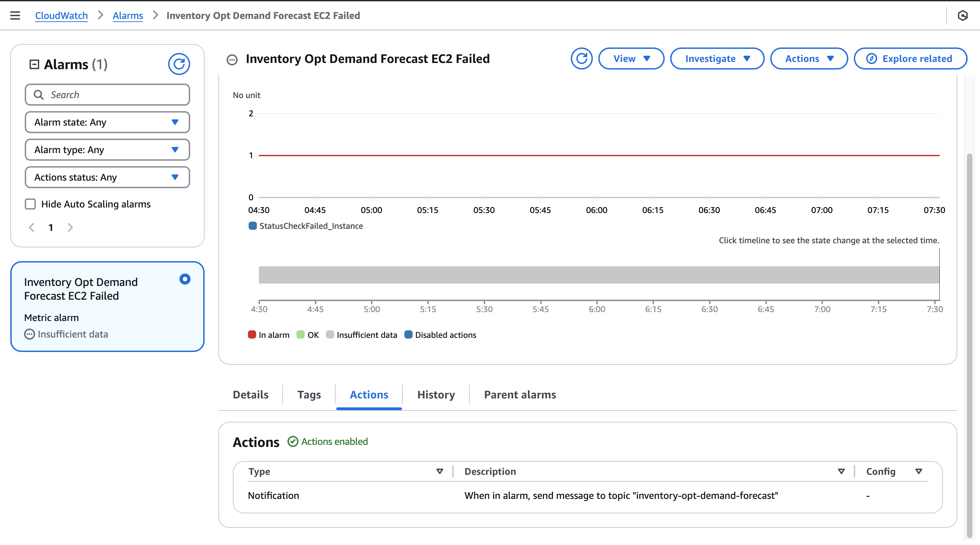Viewport: 980px width, 545px height.
Task: Go to Alarms breadcrumb link
Action: [x=128, y=15]
